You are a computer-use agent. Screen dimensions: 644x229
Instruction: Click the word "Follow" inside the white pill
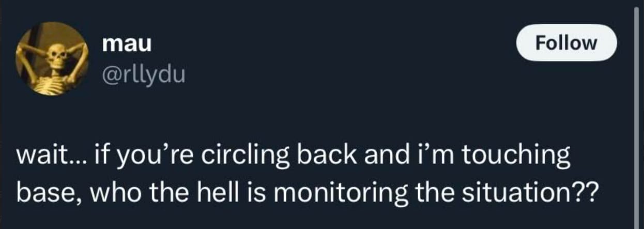[566, 42]
